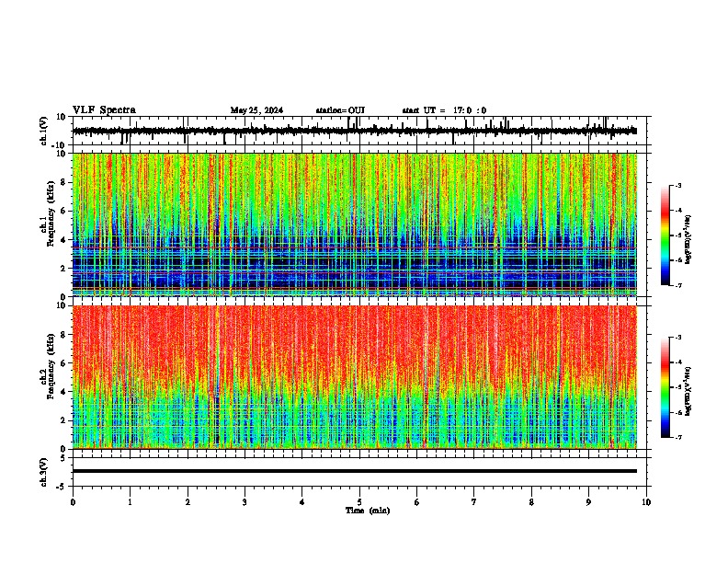Click the 'station=OUJ' label
728x563 pixels.
click(x=340, y=110)
